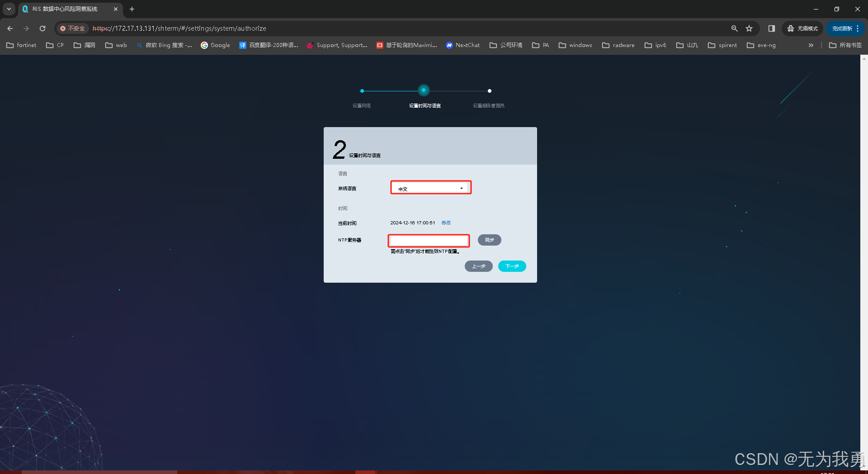Toggle the browser side panel icon
Image resolution: width=868 pixels, height=474 pixels.
[x=772, y=28]
